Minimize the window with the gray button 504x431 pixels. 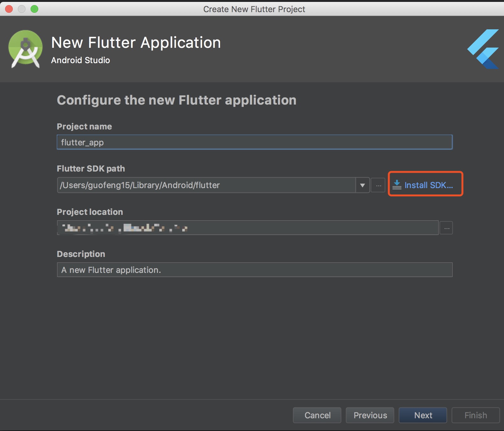tap(22, 9)
